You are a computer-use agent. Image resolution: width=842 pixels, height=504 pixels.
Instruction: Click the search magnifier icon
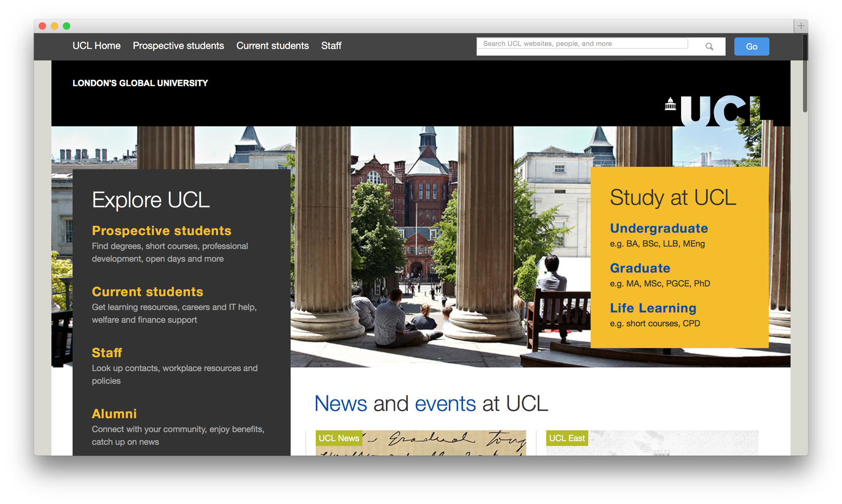709,47
